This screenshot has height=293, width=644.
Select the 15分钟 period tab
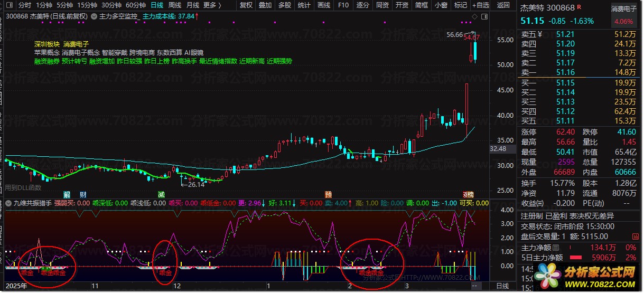pyautogui.click(x=87, y=5)
